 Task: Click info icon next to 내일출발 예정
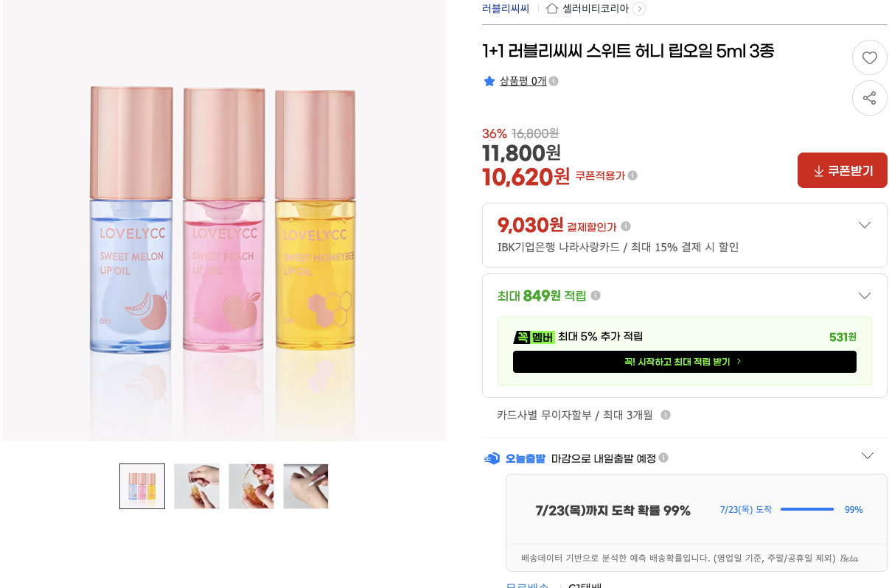pos(663,458)
